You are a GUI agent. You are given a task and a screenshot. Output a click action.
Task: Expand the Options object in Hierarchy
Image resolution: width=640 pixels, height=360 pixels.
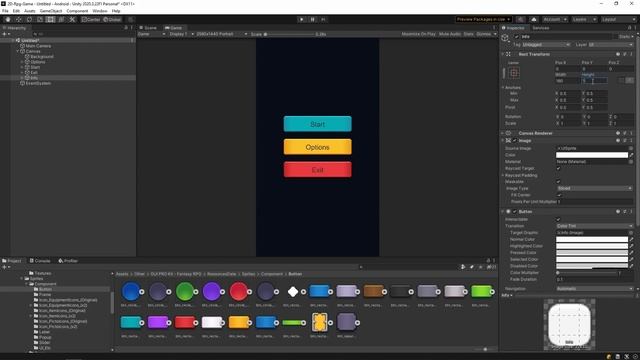coord(22,62)
